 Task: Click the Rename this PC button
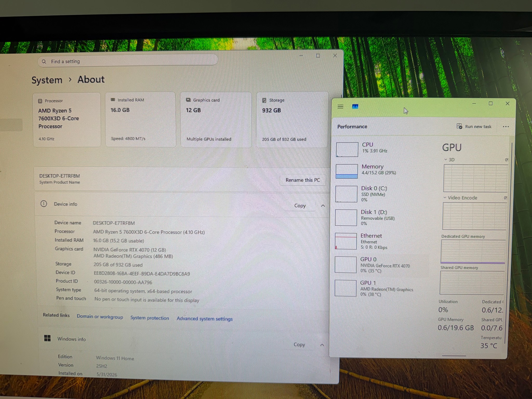point(303,180)
